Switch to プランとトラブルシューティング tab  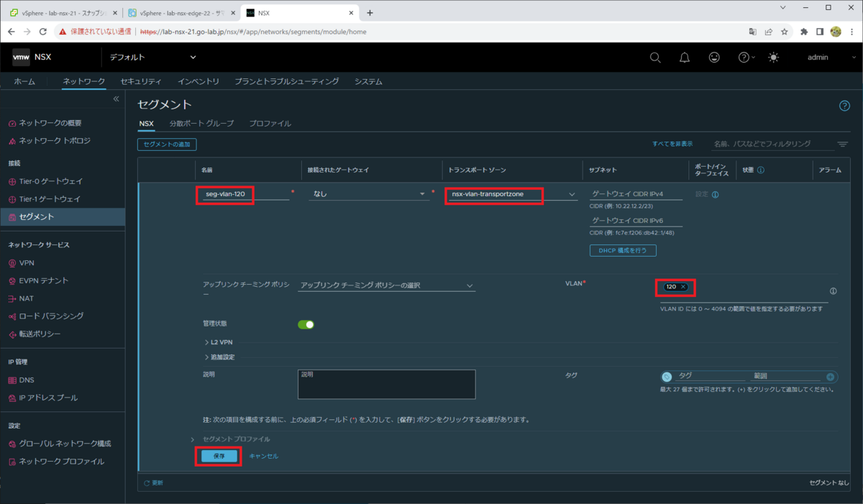click(287, 82)
